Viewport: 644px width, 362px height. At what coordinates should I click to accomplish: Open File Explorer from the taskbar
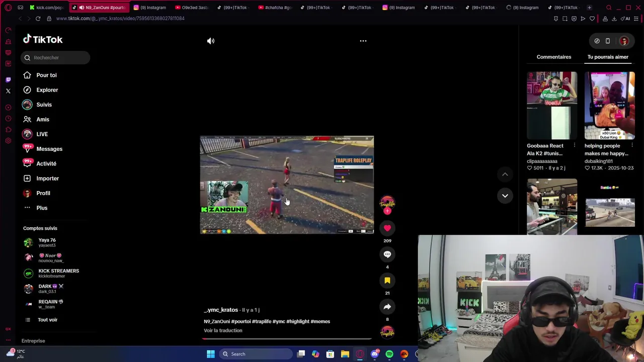point(345,354)
